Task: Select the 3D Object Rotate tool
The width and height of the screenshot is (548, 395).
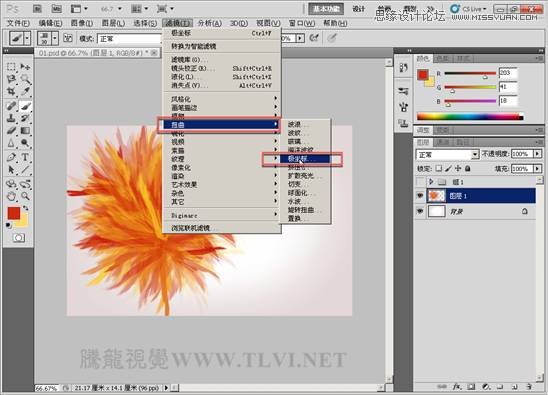Action: (11, 183)
